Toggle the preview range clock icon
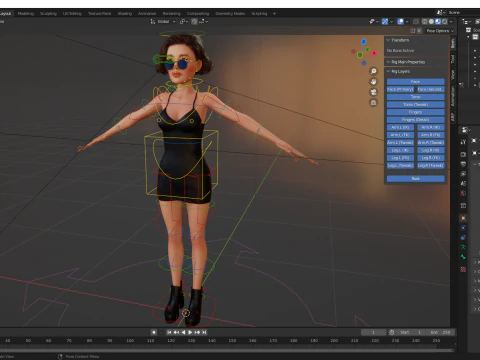Viewport: 480px width, 360px height. coord(392,332)
